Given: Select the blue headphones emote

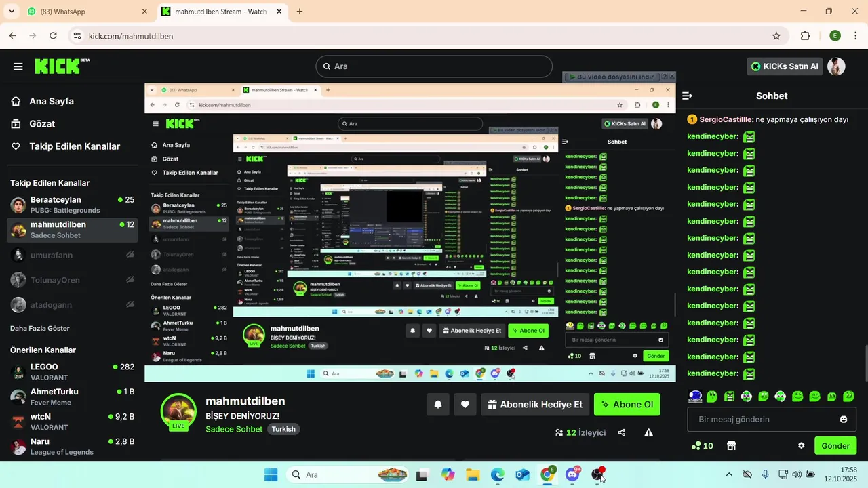Looking at the screenshot, I should click(694, 396).
